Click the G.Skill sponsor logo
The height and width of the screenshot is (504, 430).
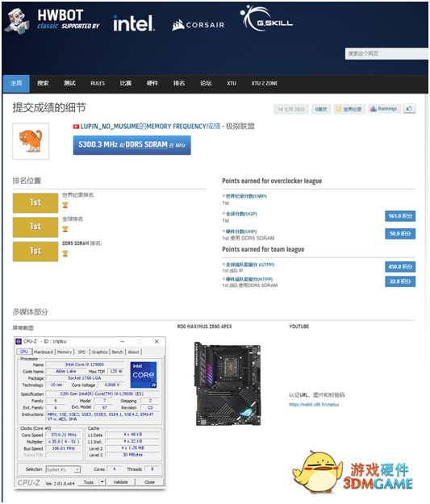coord(266,19)
